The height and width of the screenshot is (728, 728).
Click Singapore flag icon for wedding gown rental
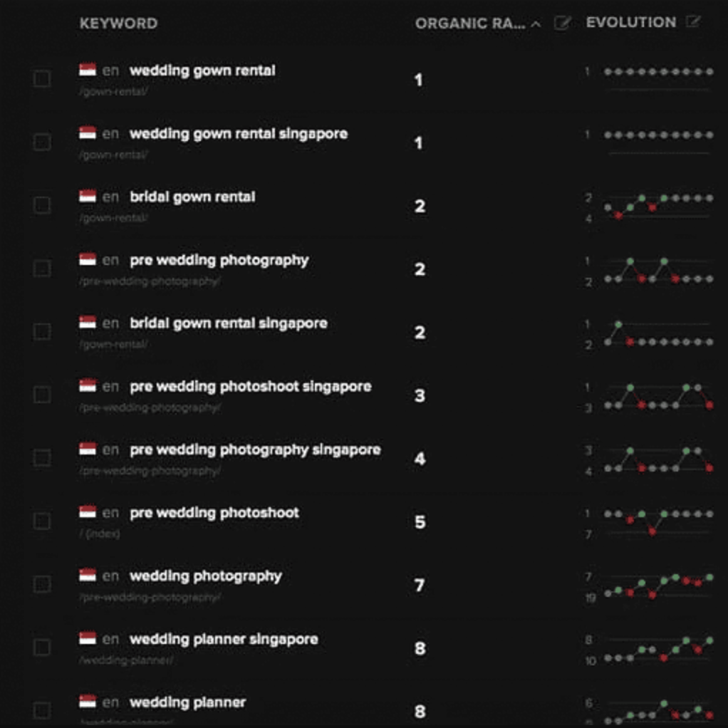(x=88, y=71)
